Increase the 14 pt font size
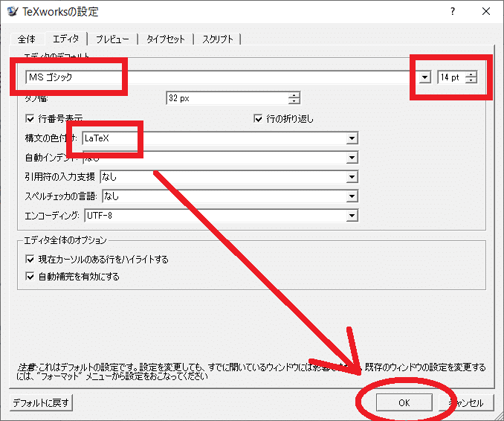Image resolution: width=504 pixels, height=421 pixels. point(471,74)
